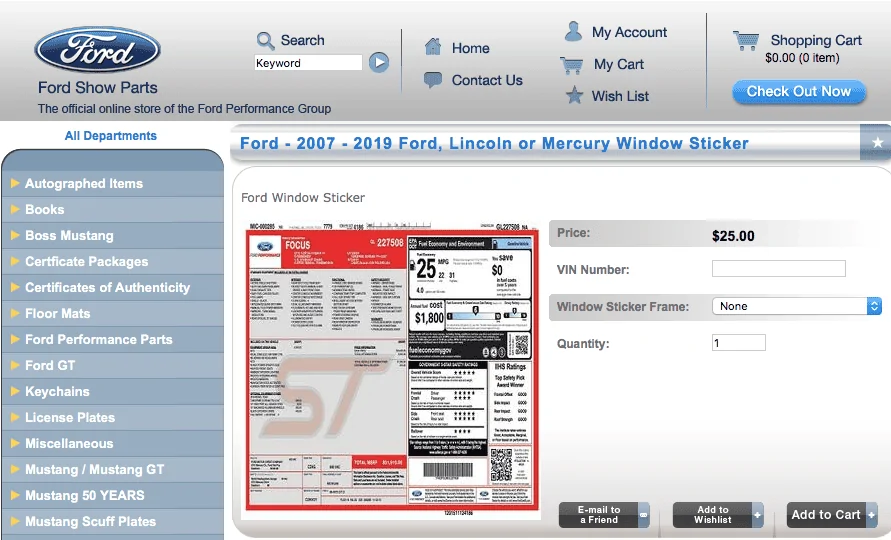Open the Shopping Cart link
This screenshot has height=540, width=891.
[816, 40]
